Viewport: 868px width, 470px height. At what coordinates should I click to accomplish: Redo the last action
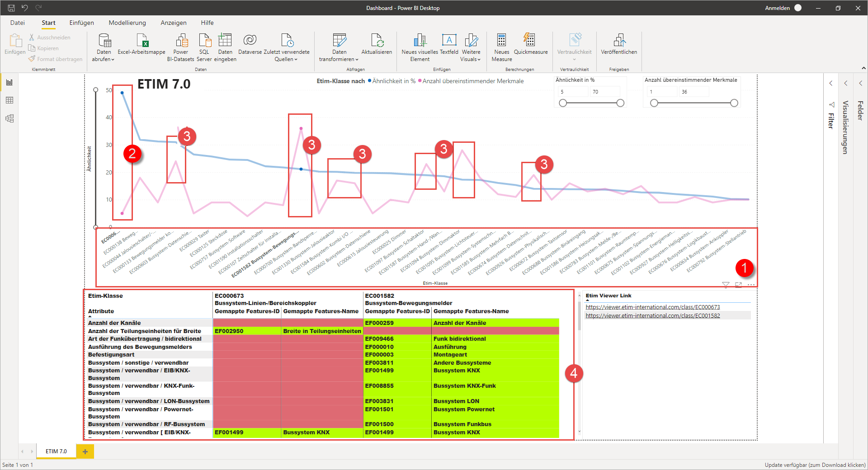coord(38,8)
